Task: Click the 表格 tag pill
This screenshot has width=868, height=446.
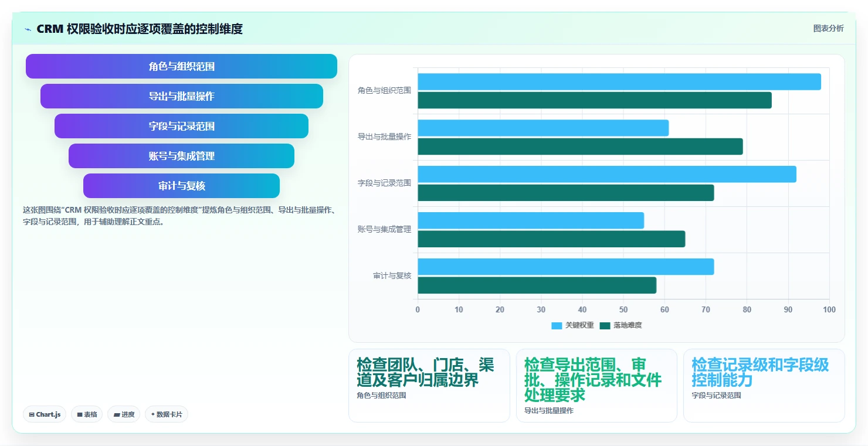Action: (x=87, y=414)
